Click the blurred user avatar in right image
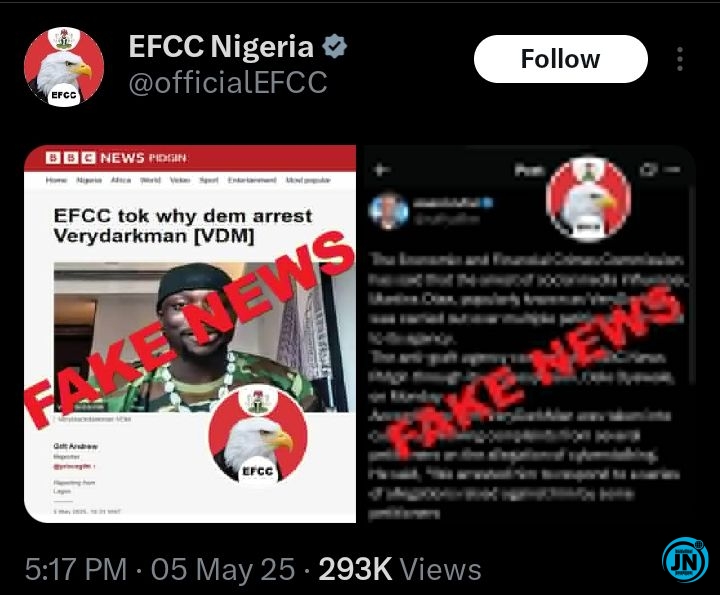 pos(388,211)
